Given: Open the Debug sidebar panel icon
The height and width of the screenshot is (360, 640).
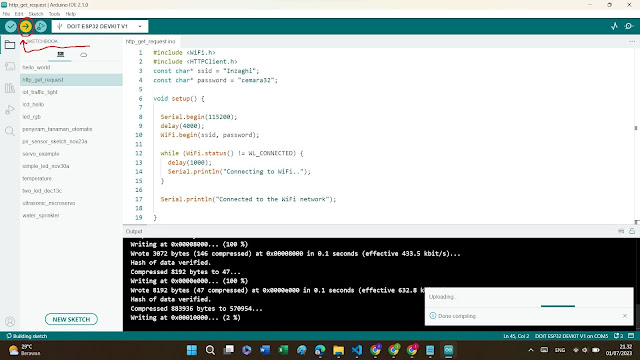Looking at the screenshot, I should tap(10, 109).
